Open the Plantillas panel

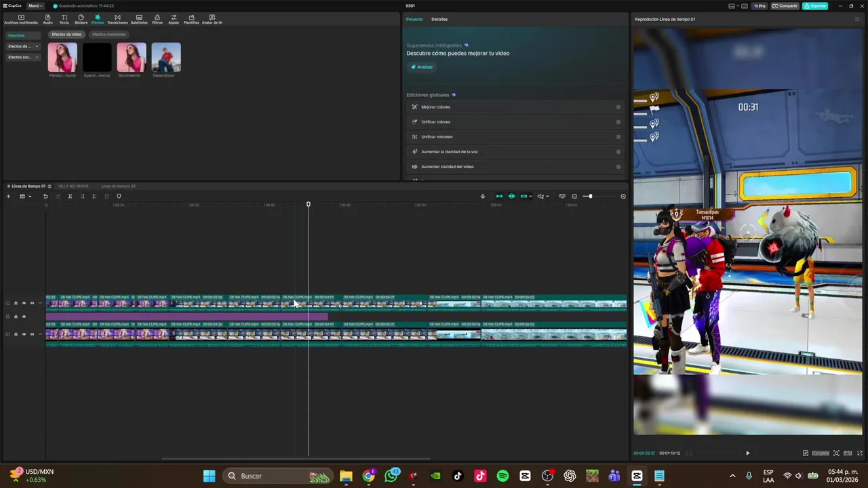click(191, 19)
